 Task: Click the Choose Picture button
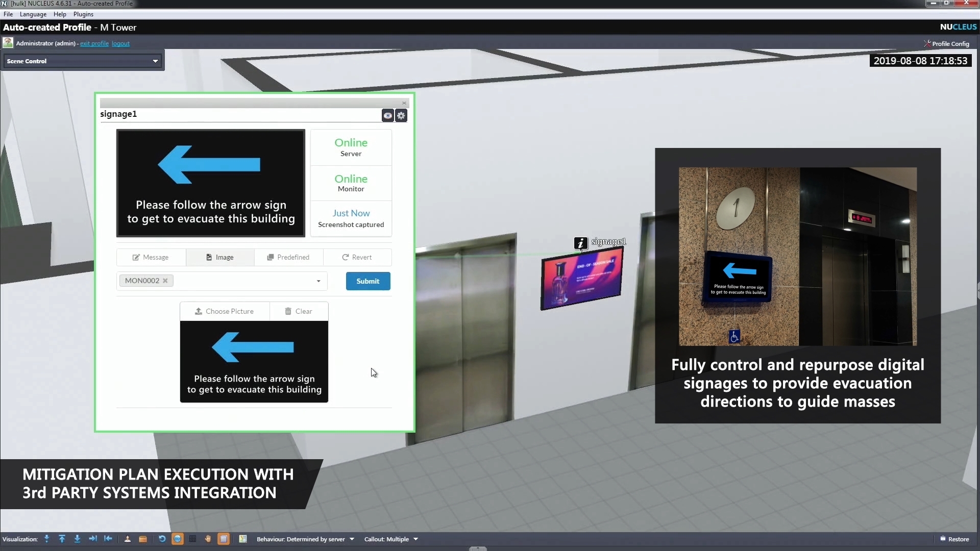pyautogui.click(x=225, y=311)
